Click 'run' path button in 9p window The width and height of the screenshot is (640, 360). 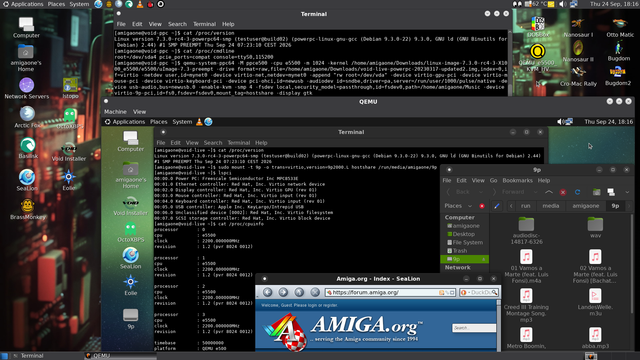[x=526, y=206]
